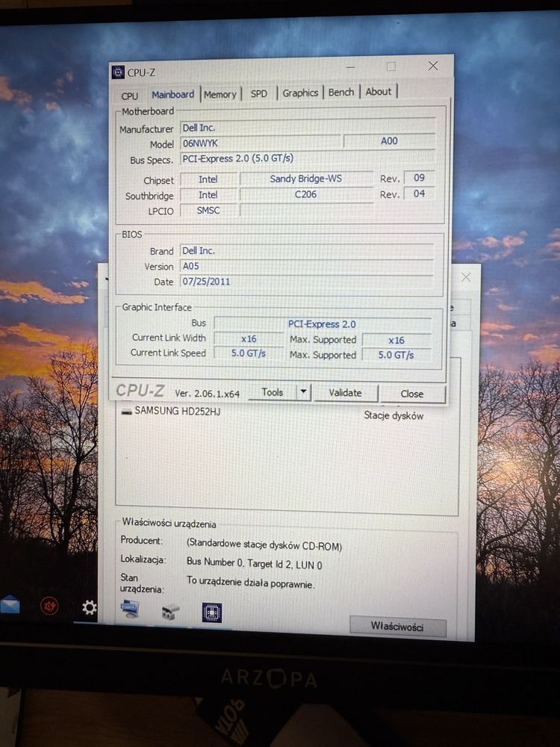
Task: Switch to the Graphics tab
Action: pos(300,93)
